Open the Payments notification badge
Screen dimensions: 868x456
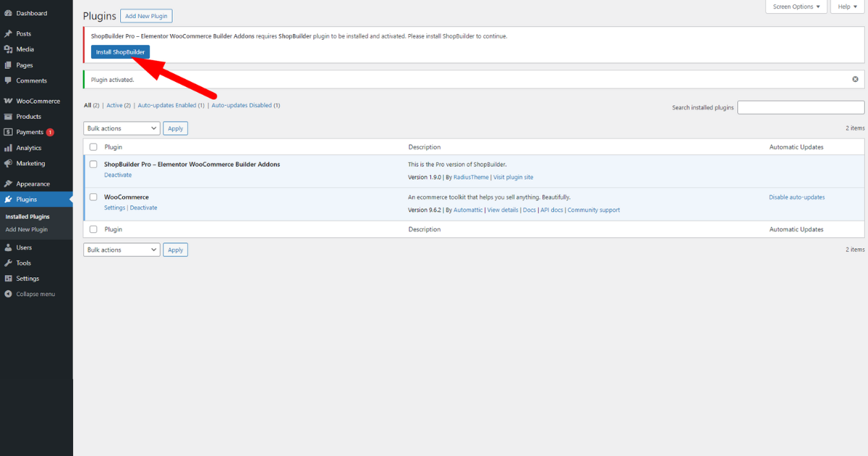pyautogui.click(x=50, y=132)
